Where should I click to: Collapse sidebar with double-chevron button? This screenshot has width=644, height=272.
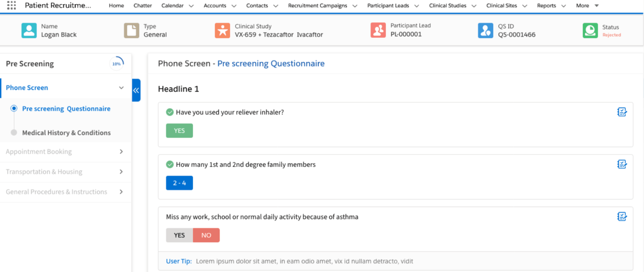pyautogui.click(x=136, y=90)
